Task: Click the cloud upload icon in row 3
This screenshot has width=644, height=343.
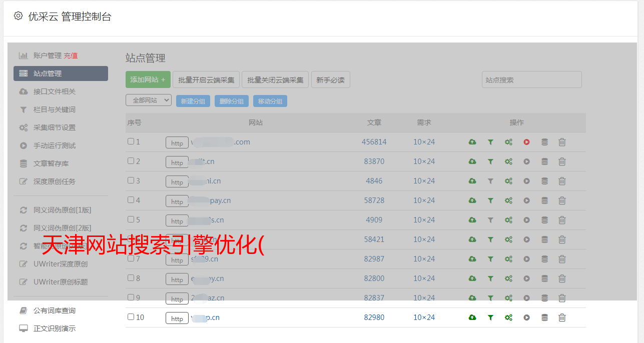Action: (472, 181)
